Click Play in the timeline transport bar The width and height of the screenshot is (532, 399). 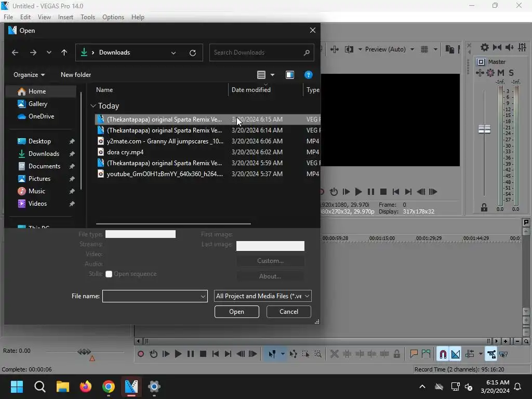(x=178, y=354)
